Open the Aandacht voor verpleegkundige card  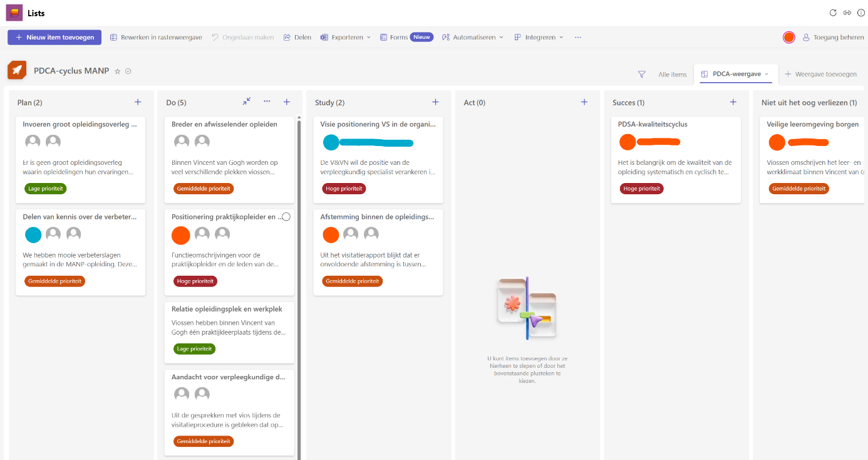[x=229, y=412]
